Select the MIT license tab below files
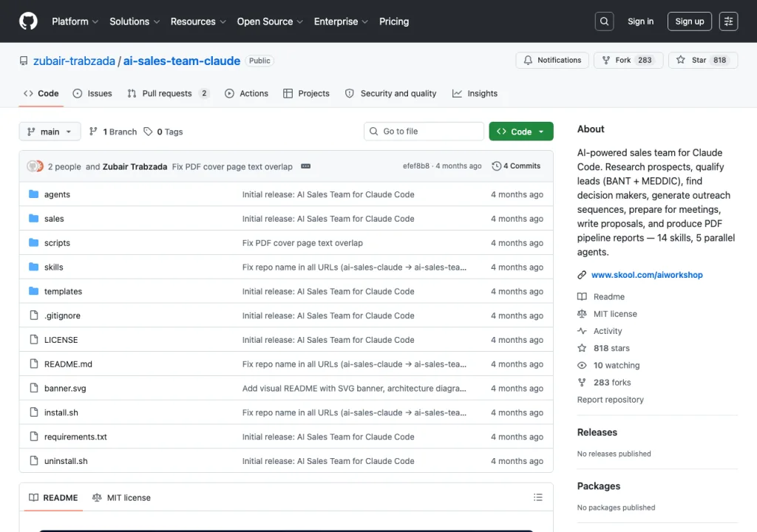The width and height of the screenshot is (757, 532). click(x=121, y=497)
